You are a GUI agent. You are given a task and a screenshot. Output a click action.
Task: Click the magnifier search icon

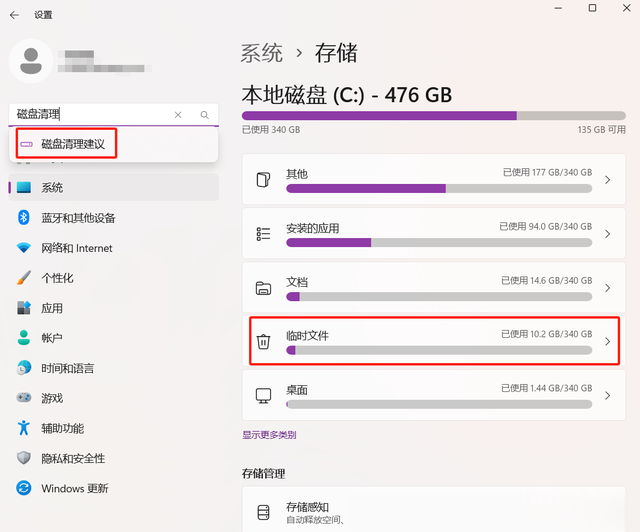click(x=204, y=115)
